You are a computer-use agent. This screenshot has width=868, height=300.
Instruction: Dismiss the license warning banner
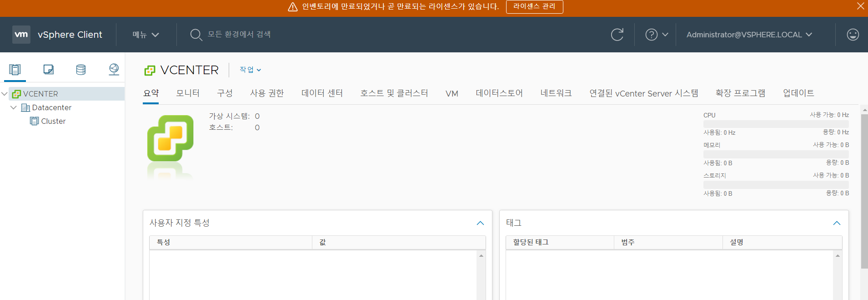coord(860,6)
